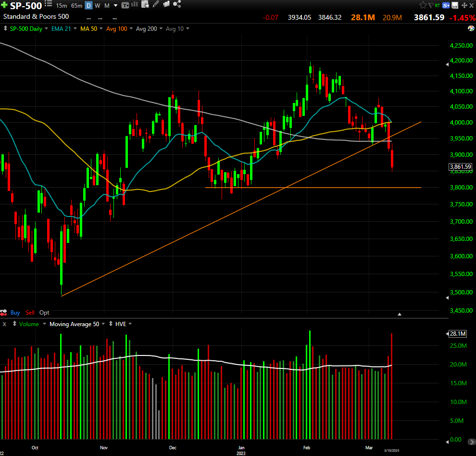Mark SP-500 as favorite with star icon

(423, 5)
